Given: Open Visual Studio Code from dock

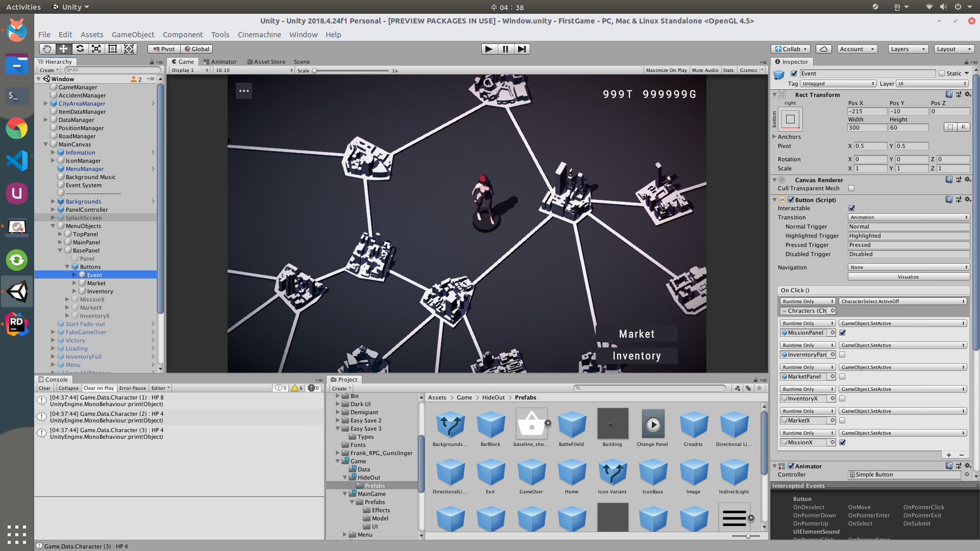Looking at the screenshot, I should 17,161.
